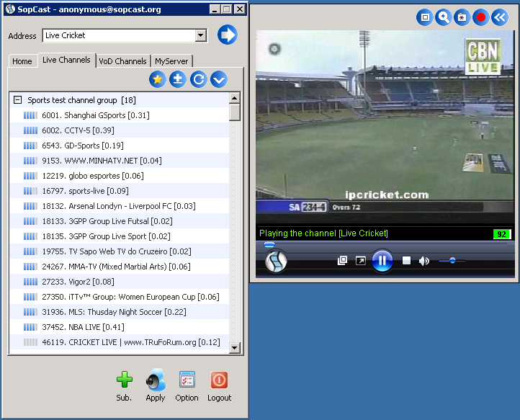520x420 pixels.
Task: Click the Option label text at the bottom
Action: [187, 398]
